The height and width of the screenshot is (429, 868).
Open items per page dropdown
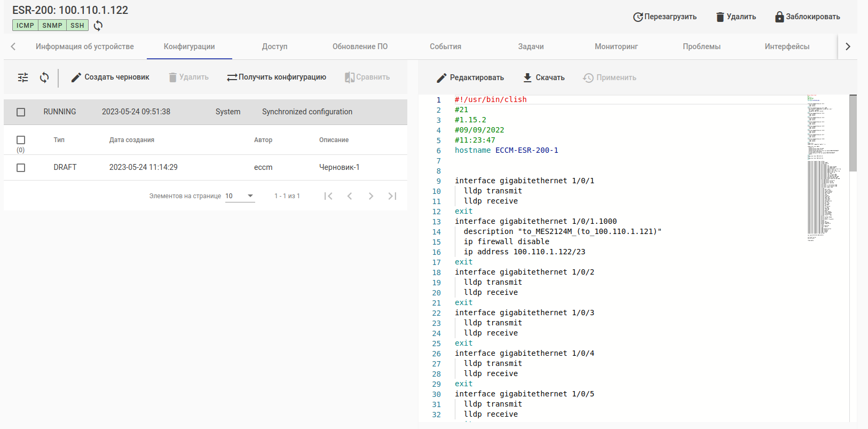pyautogui.click(x=239, y=196)
